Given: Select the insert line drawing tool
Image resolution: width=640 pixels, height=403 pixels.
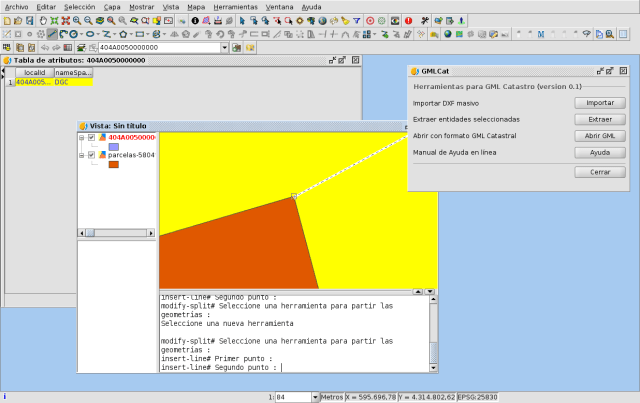Looking at the screenshot, I should click(52, 34).
